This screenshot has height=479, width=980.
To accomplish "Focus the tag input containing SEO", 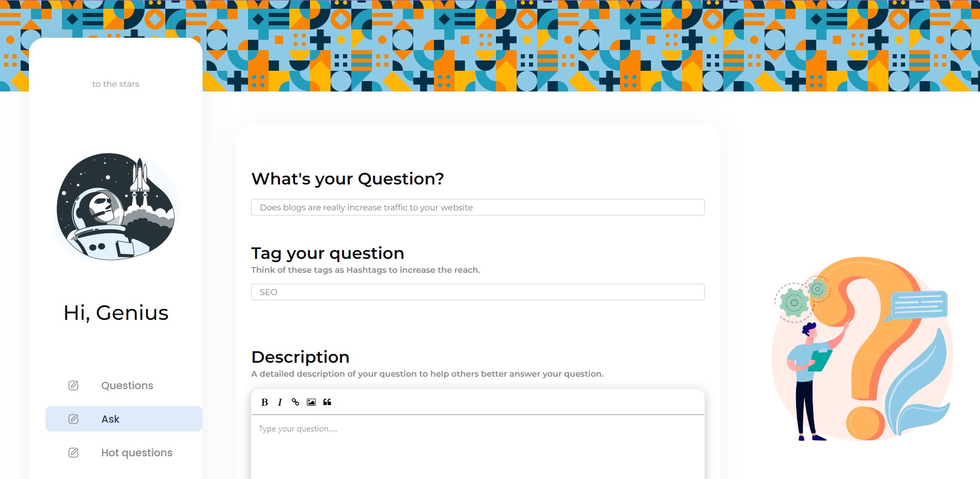I will pos(477,292).
